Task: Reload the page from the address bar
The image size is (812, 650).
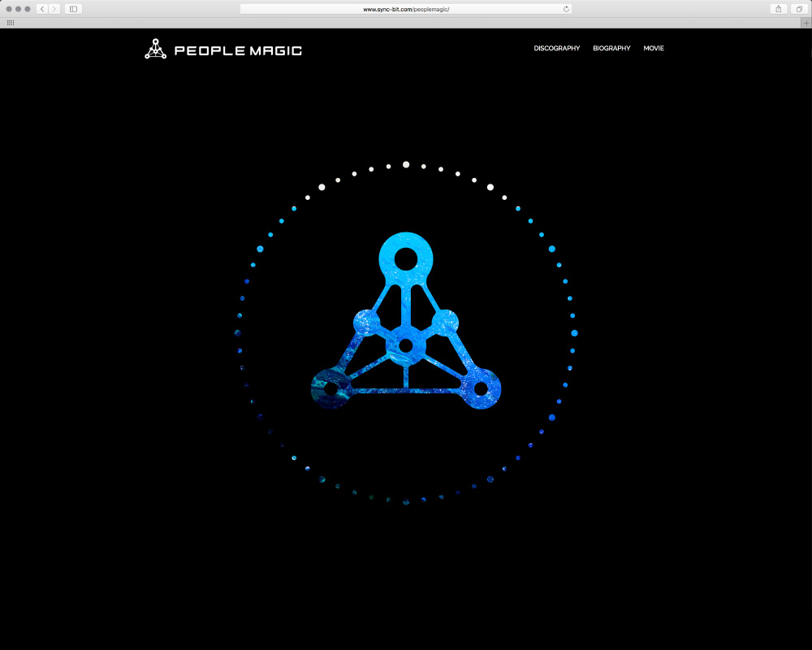Action: 566,9
